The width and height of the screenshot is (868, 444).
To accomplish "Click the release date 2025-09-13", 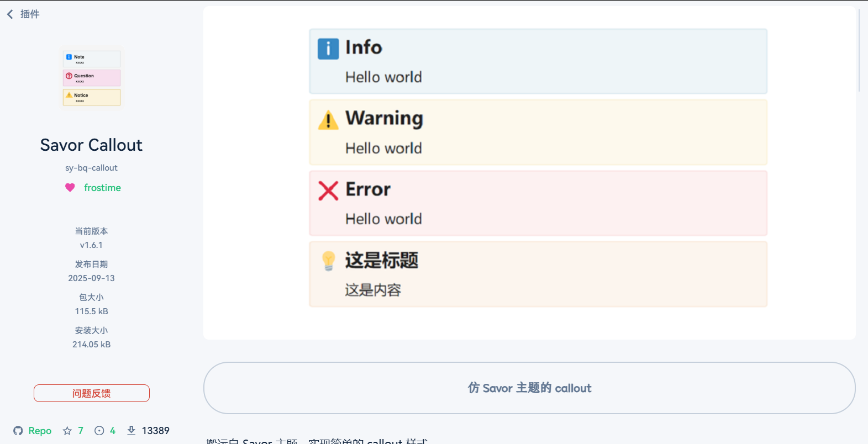I will tap(92, 278).
